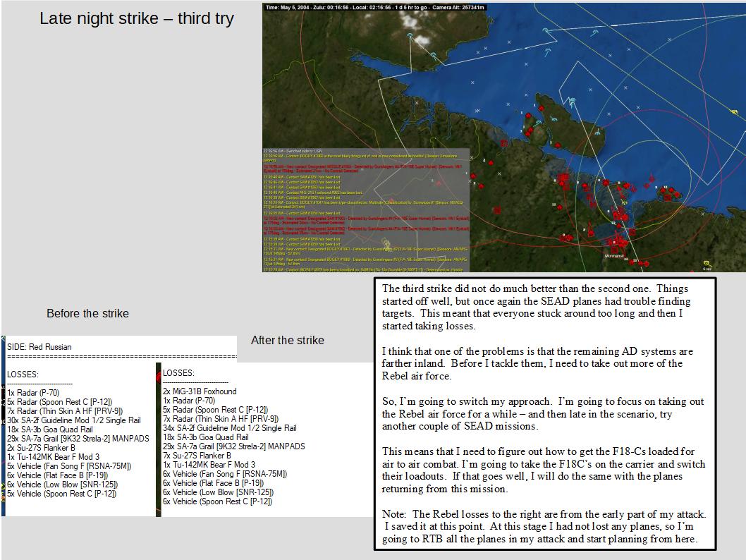Click '5x Vehicle (Fan Song F' in Before list
Viewport: 746px width, 560px height.
tap(69, 465)
